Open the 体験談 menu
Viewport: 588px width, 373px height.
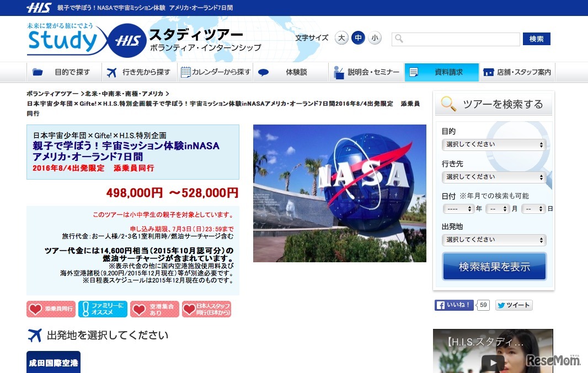click(291, 72)
